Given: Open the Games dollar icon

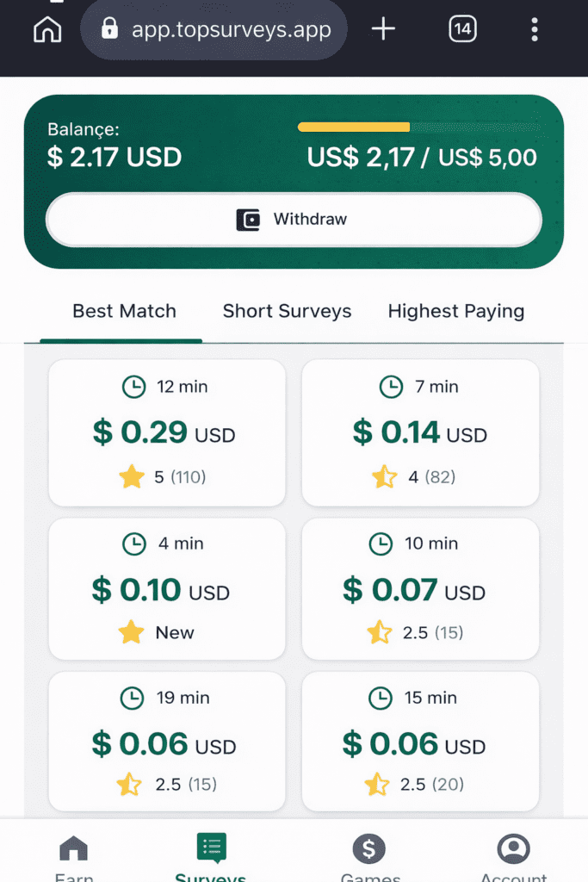Looking at the screenshot, I should tap(369, 849).
